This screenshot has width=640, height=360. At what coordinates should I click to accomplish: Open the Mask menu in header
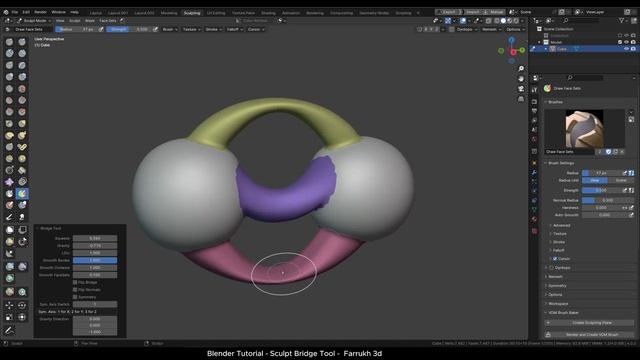click(x=90, y=20)
